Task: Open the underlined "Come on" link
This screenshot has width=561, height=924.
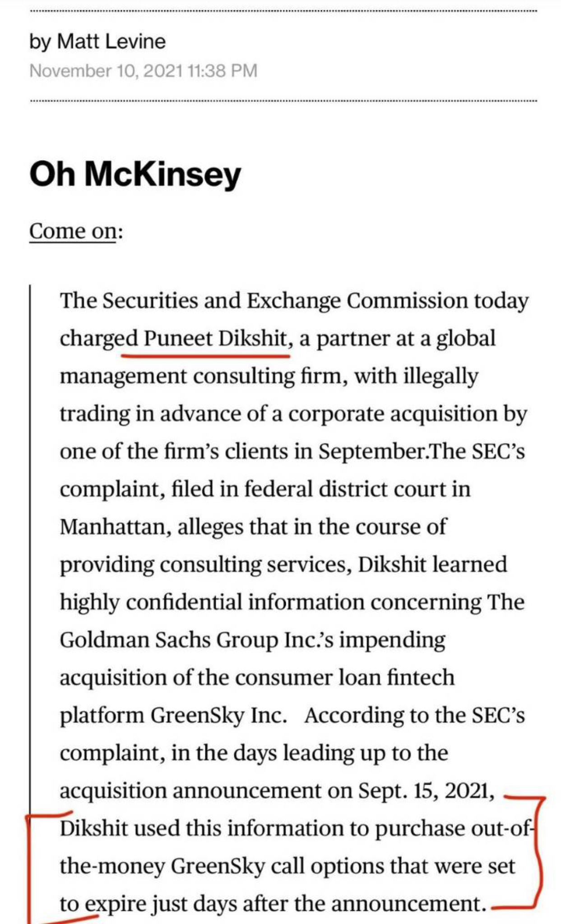Action: coord(73,231)
